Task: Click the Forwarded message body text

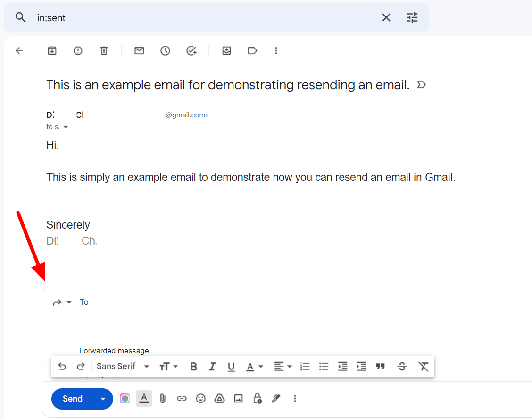Action: coord(113,351)
